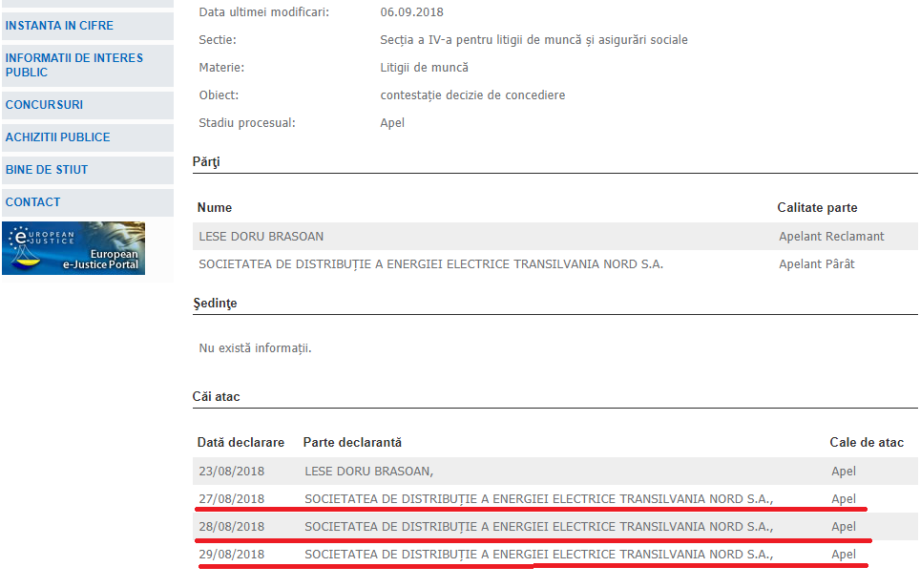Image resolution: width=920 pixels, height=588 pixels.
Task: Select the appeal declared on 28/08/2018
Action: click(x=231, y=526)
